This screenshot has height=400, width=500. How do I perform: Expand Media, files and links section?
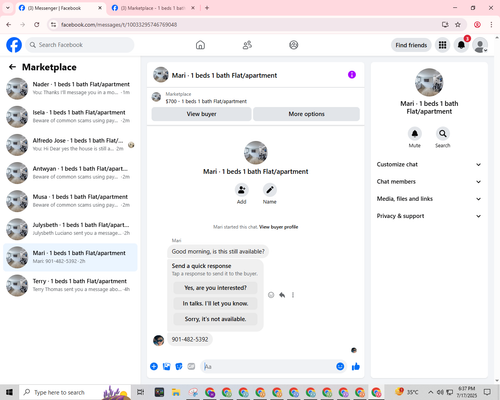[x=429, y=199]
